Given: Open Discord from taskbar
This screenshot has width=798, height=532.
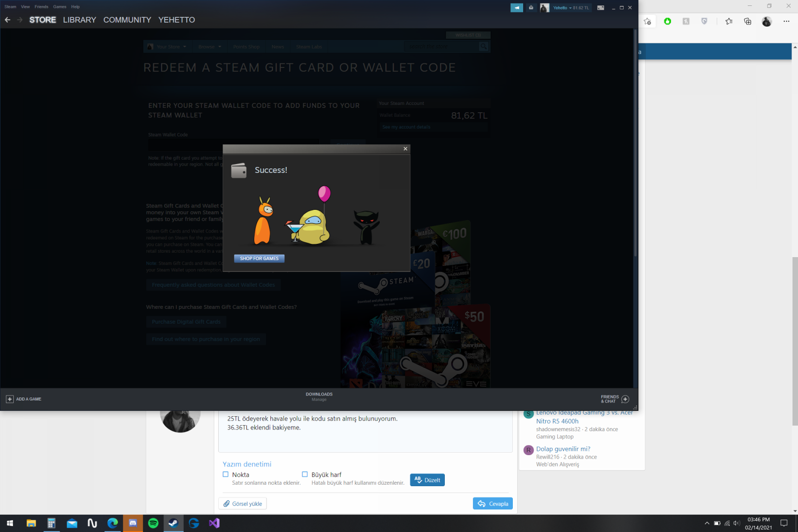Looking at the screenshot, I should [x=133, y=523].
